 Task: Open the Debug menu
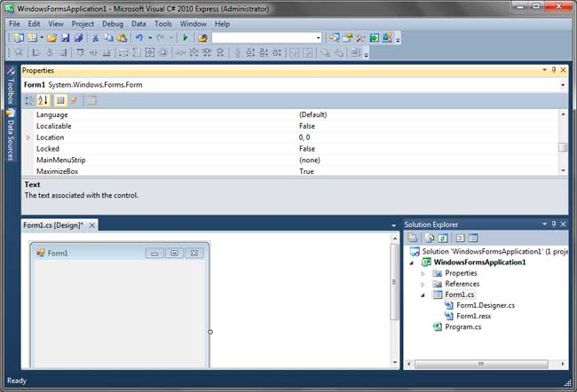[113, 24]
